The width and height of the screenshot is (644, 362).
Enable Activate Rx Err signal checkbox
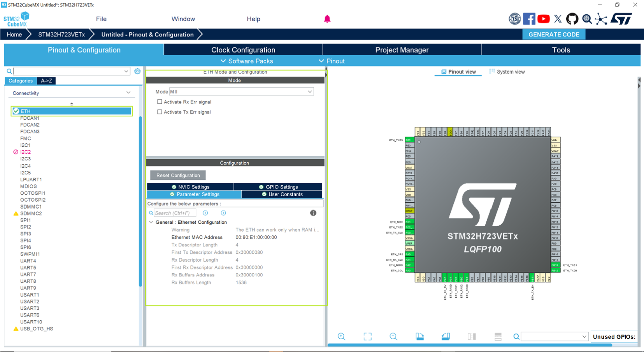tap(160, 102)
